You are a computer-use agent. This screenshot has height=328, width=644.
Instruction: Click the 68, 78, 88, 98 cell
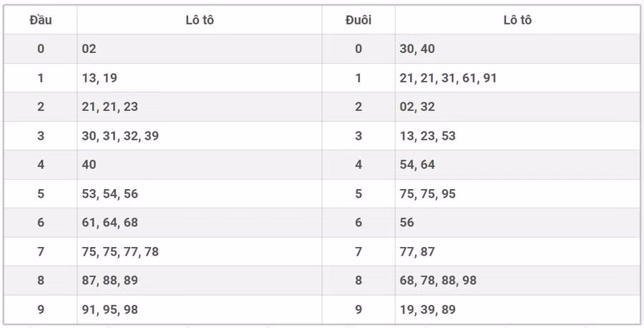point(438,281)
